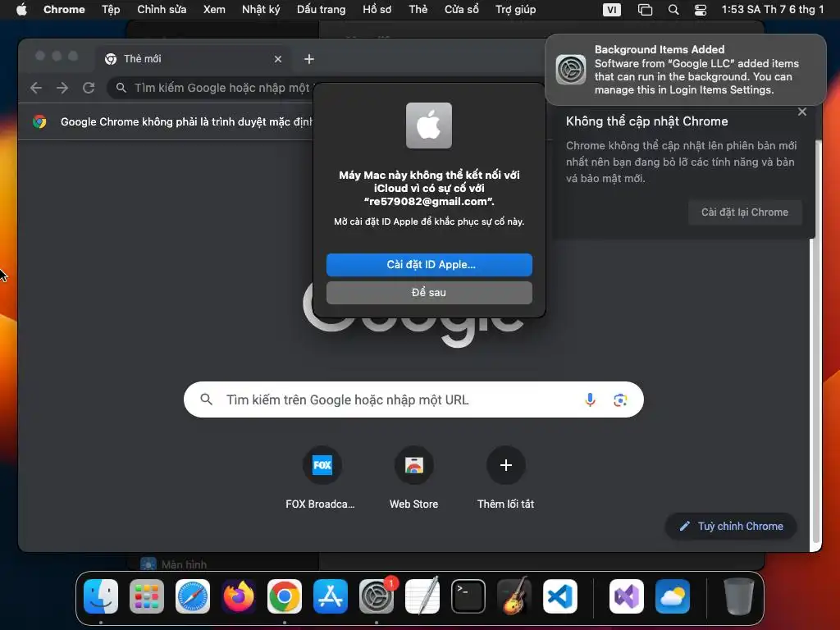
Task: Start voice search with microphone icon
Action: [x=590, y=399]
